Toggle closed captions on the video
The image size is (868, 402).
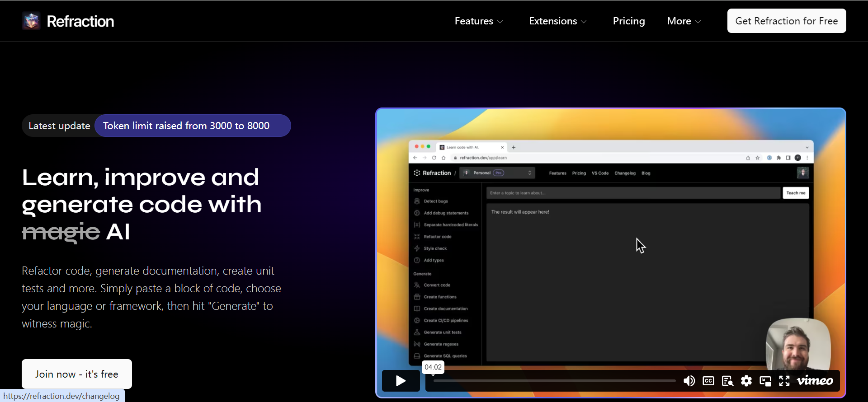(708, 381)
